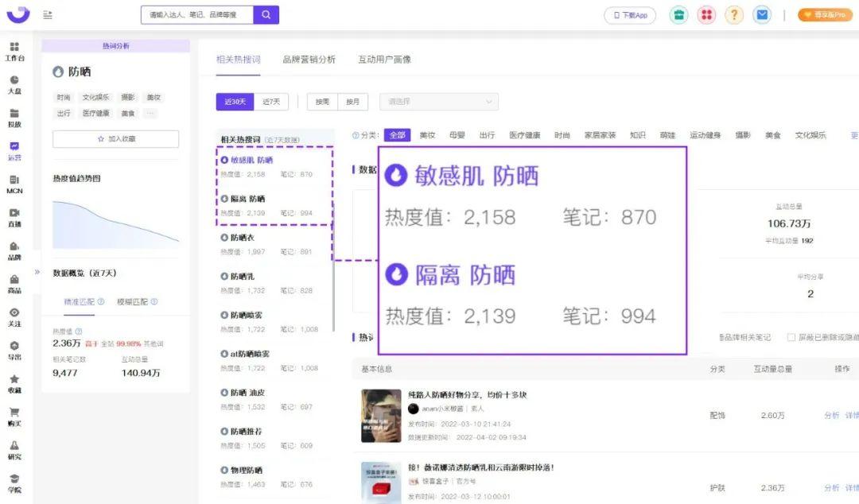Open 工作台 workbench in the sidebar
This screenshot has width=859, height=504.
14,52
